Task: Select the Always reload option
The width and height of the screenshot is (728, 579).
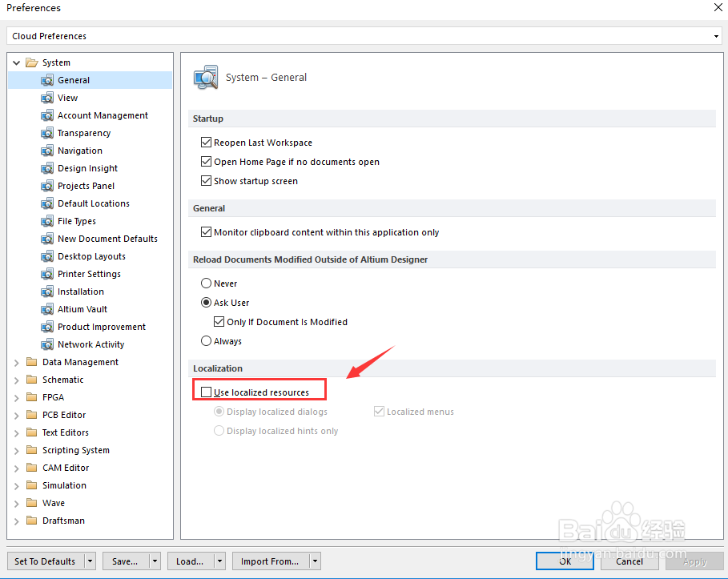Action: point(206,341)
